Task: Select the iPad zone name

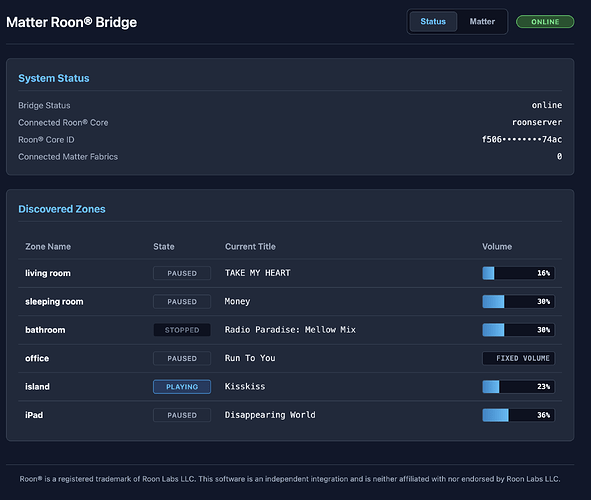Action: point(34,415)
